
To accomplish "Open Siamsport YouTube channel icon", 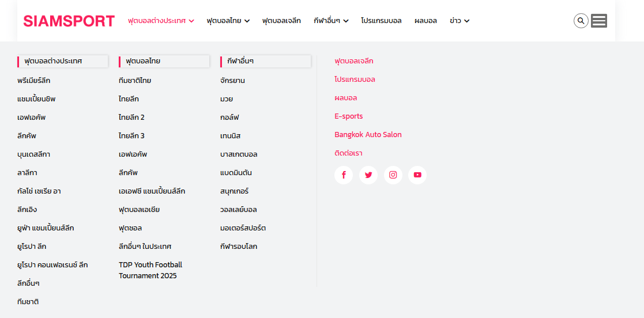I will pos(417,175).
